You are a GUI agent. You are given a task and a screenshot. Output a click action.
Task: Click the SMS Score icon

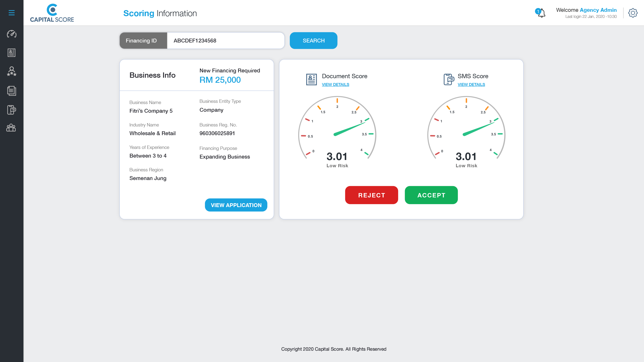coord(449,79)
